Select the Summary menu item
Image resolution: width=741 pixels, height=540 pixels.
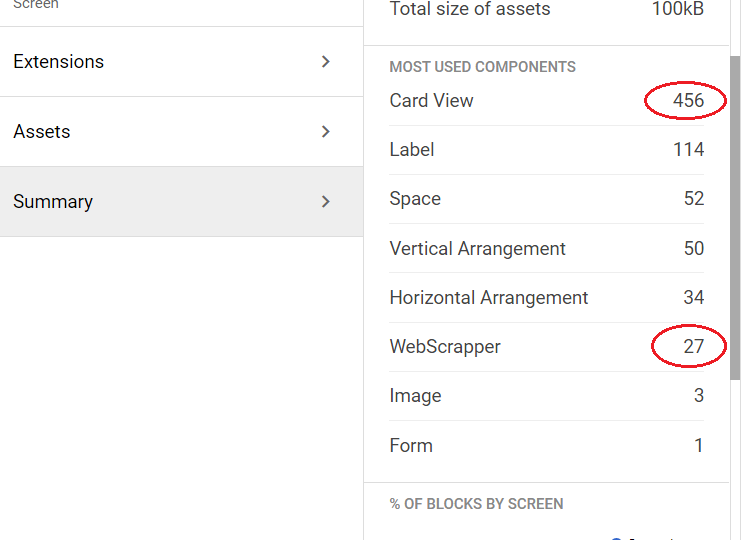coord(53,202)
